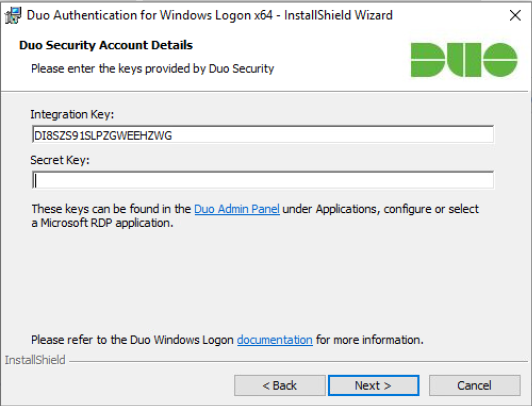This screenshot has width=532, height=406.
Task: Proceed by pressing Next
Action: pos(373,385)
